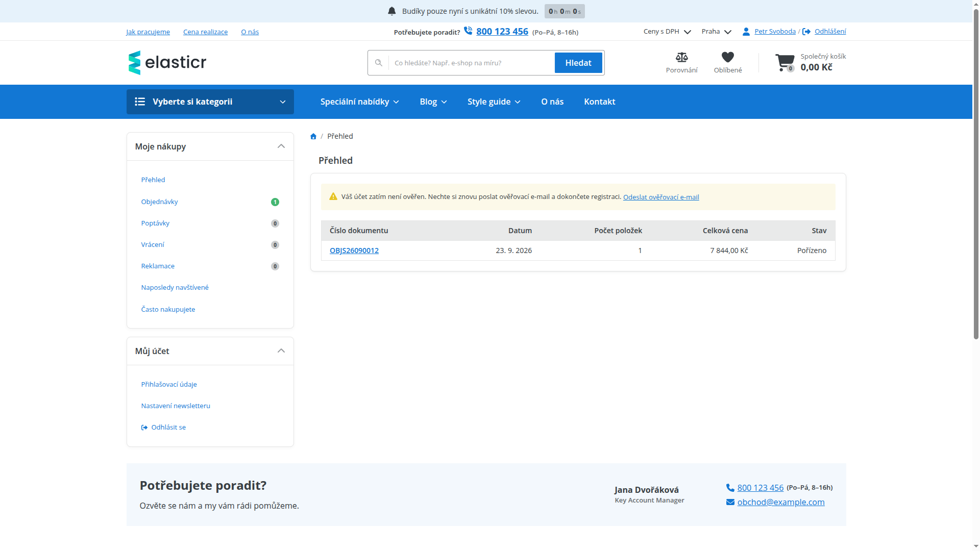This screenshot has height=551, width=980.
Task: Click the yellow warning triangle icon
Action: point(333,196)
